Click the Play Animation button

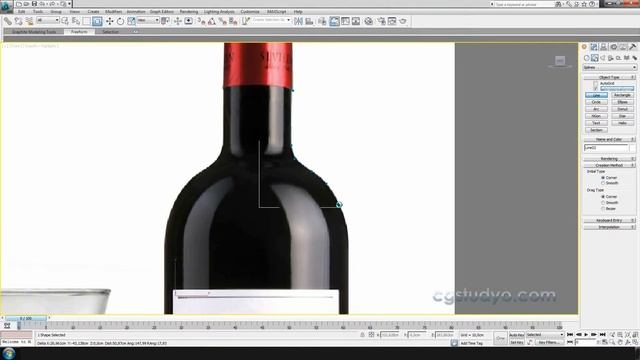(x=586, y=335)
